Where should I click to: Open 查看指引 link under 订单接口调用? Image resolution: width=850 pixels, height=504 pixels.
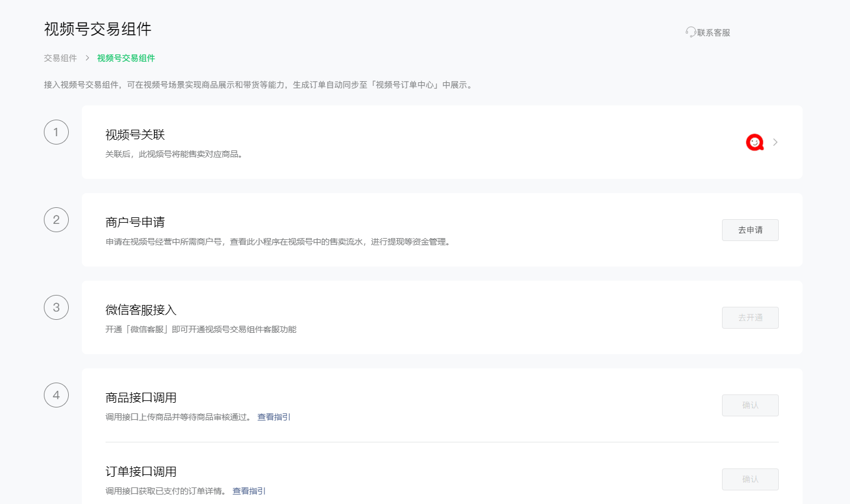(x=249, y=491)
